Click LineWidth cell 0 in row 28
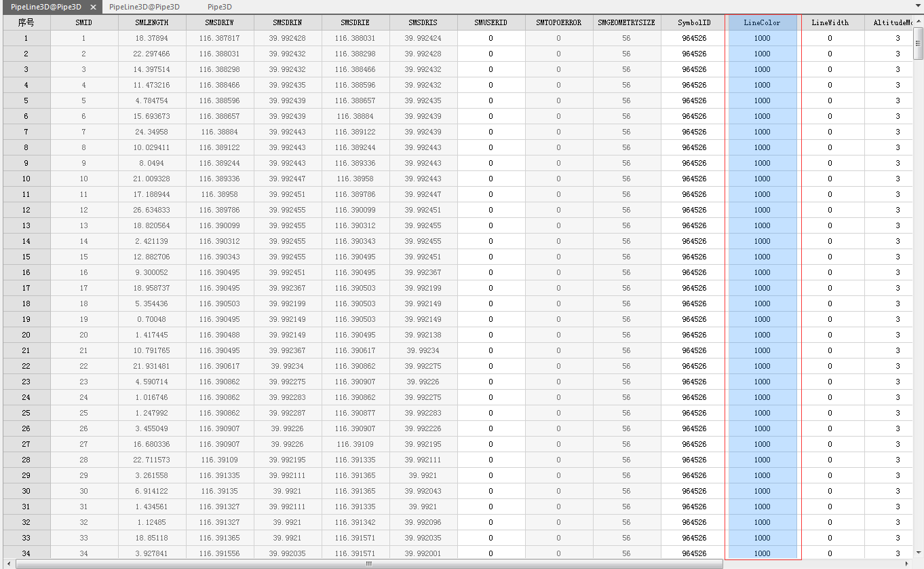The height and width of the screenshot is (569, 924). [830, 460]
